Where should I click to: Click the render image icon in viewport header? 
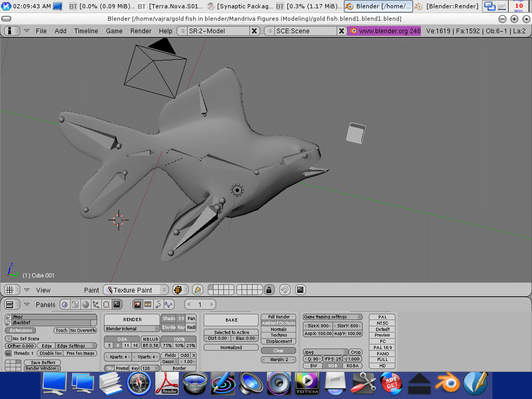(x=300, y=290)
